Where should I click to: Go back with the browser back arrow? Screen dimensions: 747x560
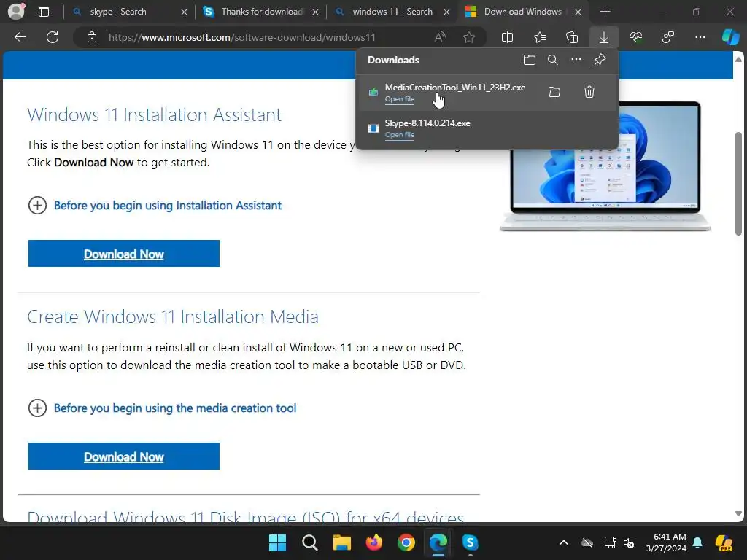(20, 37)
